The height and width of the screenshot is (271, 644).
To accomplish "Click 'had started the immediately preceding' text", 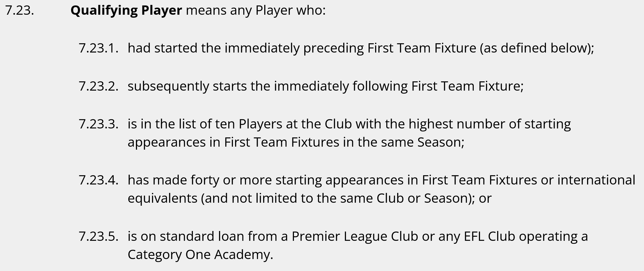I will pos(245,48).
